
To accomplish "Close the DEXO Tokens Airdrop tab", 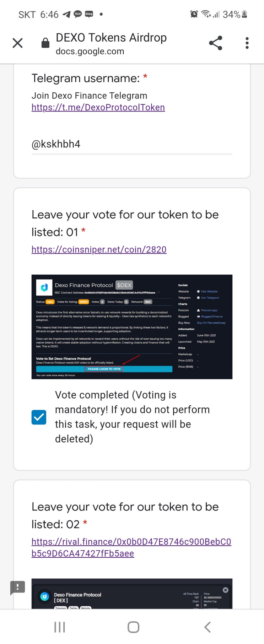I will 17,43.
